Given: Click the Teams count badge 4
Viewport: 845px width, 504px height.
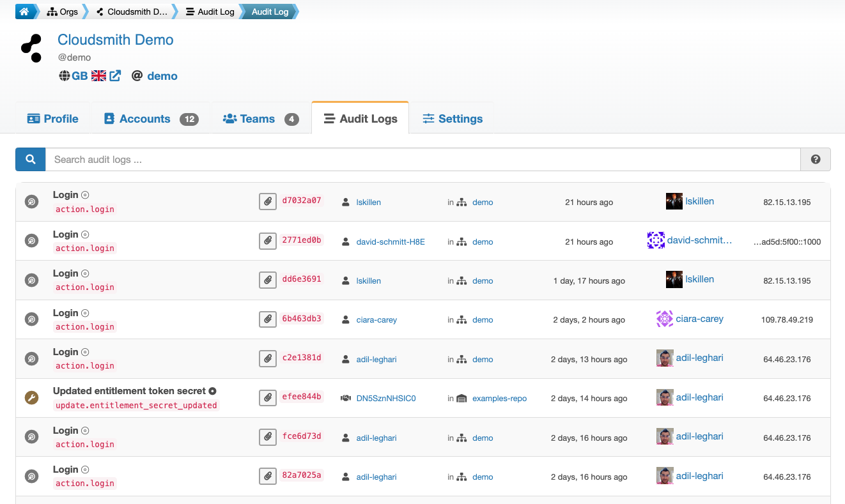Looking at the screenshot, I should point(291,119).
